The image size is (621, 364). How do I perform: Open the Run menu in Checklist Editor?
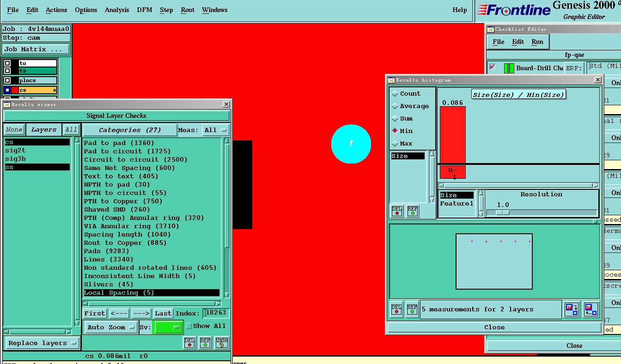[x=537, y=42]
